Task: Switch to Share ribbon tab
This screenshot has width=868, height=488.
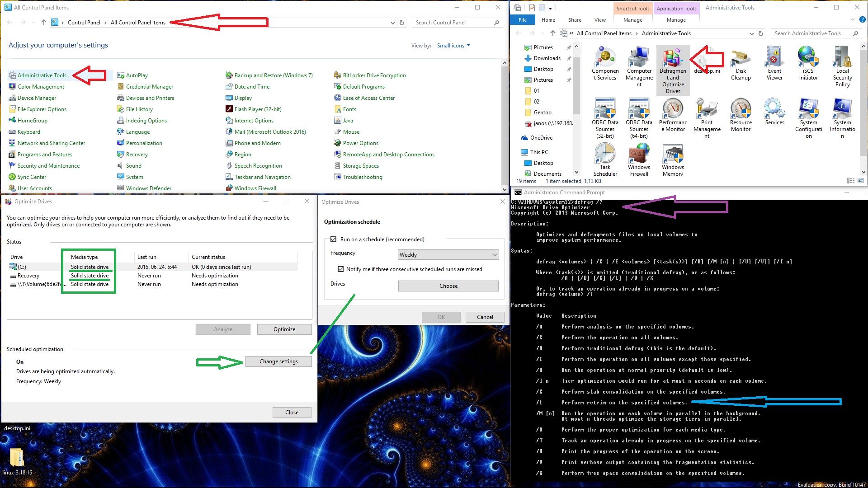Action: coord(575,20)
